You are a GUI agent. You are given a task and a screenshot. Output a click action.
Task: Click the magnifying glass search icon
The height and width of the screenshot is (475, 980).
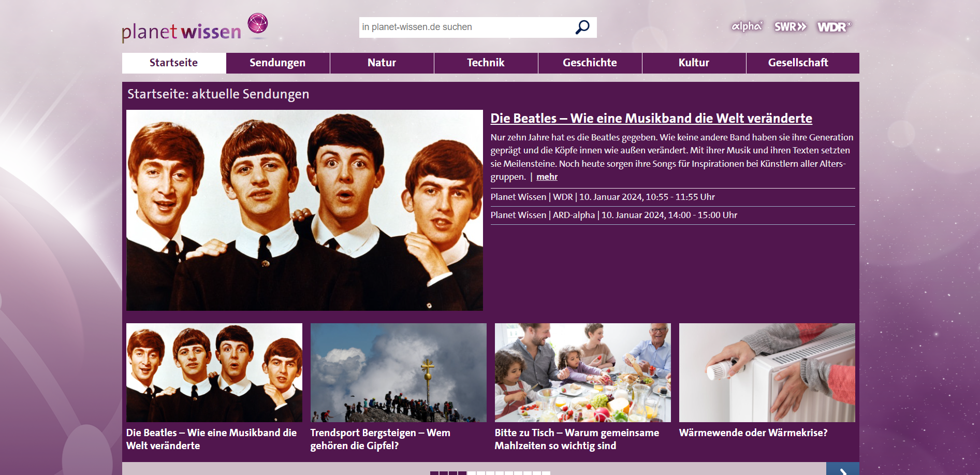coord(582,27)
